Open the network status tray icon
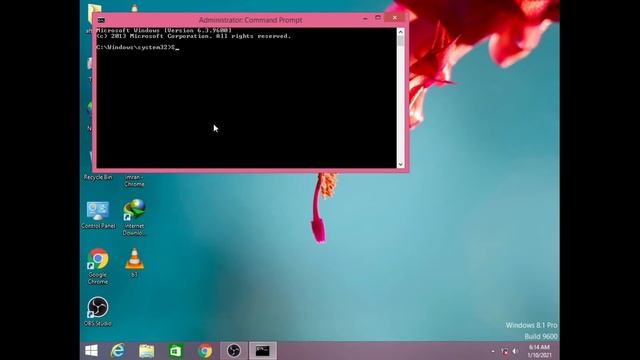 [505, 351]
